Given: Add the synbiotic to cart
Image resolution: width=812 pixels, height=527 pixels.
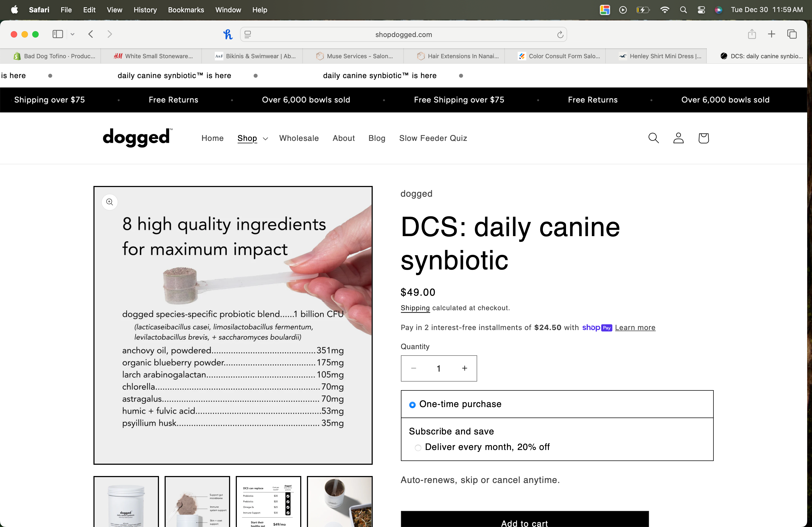Looking at the screenshot, I should point(524,522).
